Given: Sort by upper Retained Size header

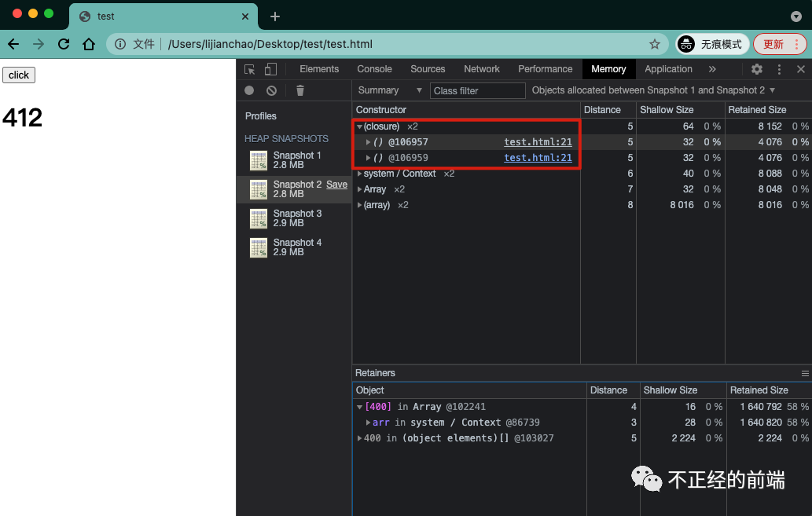Looking at the screenshot, I should 768,110.
